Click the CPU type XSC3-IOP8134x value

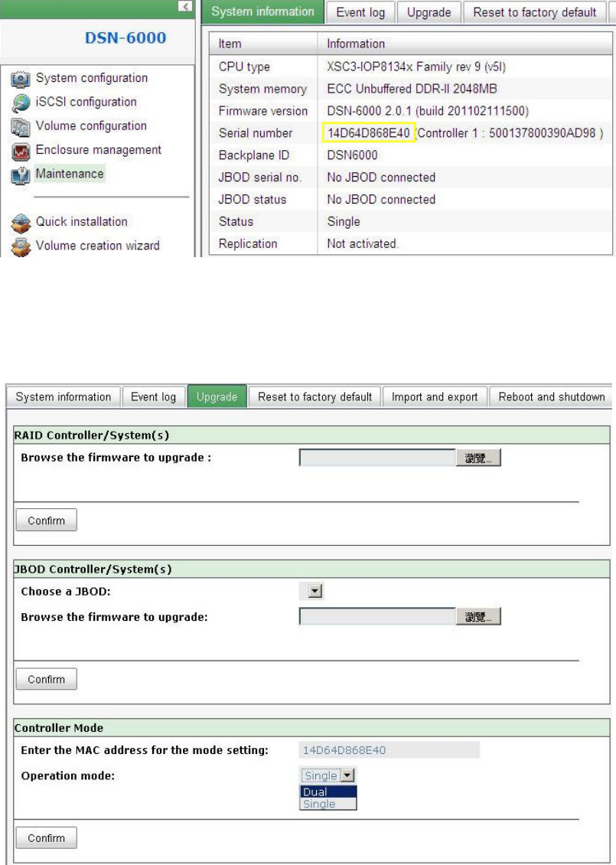416,67
